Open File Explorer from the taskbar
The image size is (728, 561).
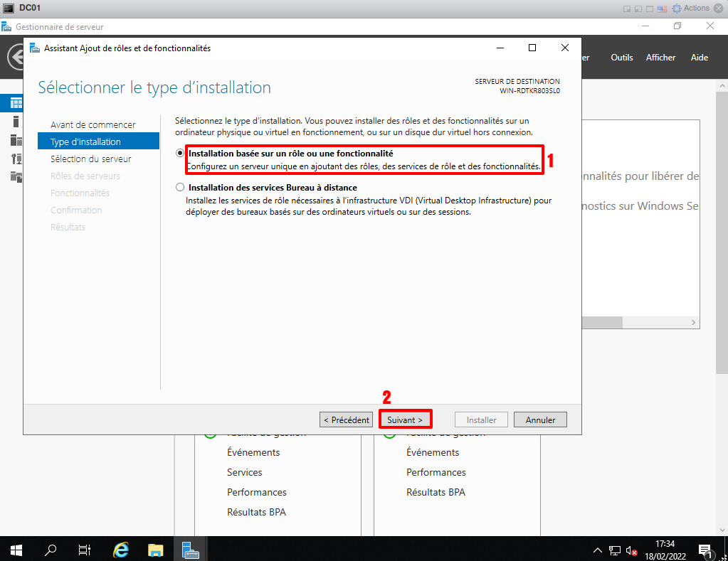pos(155,549)
